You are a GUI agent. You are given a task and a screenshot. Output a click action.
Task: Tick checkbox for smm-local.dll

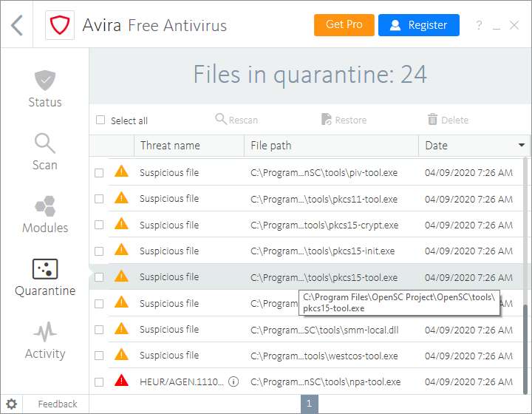coord(99,330)
